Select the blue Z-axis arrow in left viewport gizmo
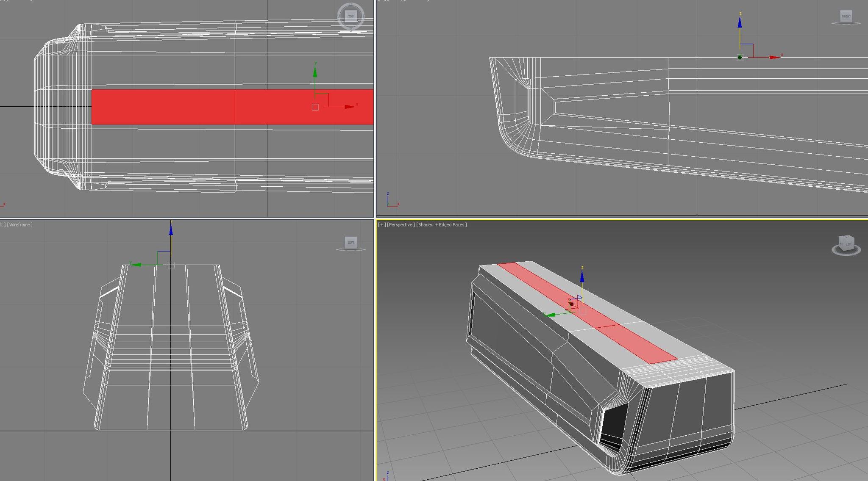 [x=171, y=229]
